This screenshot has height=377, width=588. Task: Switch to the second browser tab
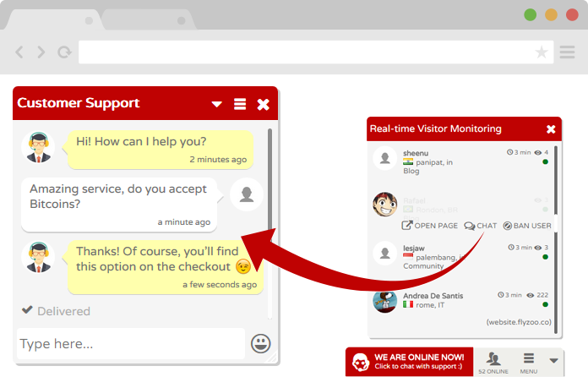tap(148, 20)
